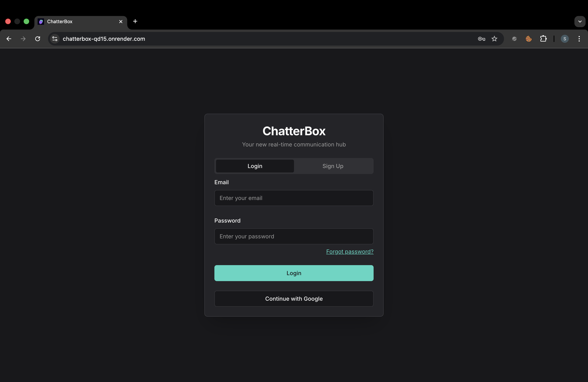Click the 'Your new real-time communication hub' tagline

point(294,144)
